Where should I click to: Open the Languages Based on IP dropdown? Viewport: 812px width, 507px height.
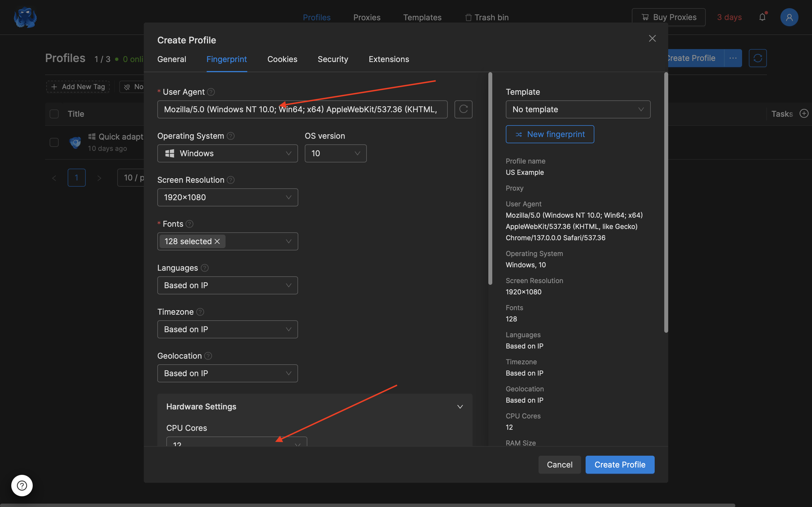(228, 285)
